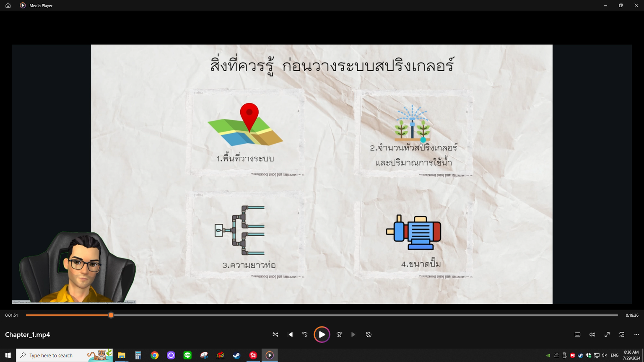The width and height of the screenshot is (644, 362).
Task: Open the volume control flyout
Action: pyautogui.click(x=592, y=334)
